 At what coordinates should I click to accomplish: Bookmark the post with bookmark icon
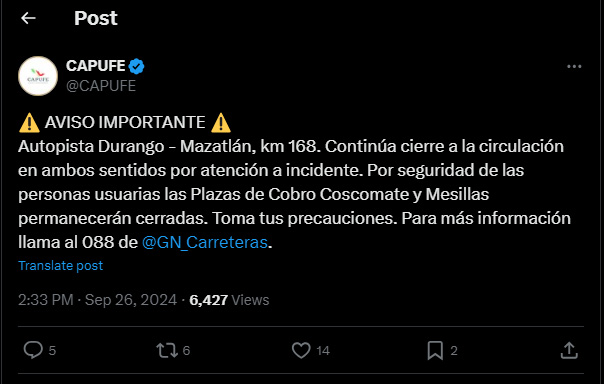[x=435, y=350]
